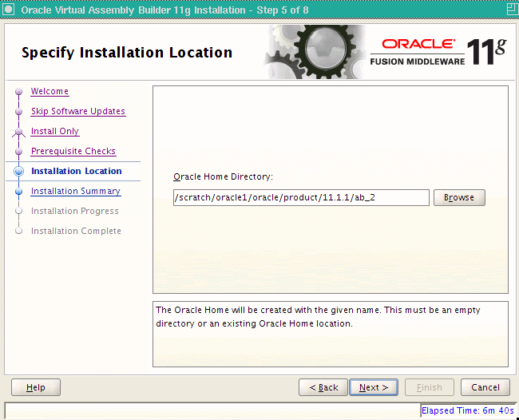The width and height of the screenshot is (519, 420).
Task: Click the Installation Progress bullet icon
Action: point(19,211)
